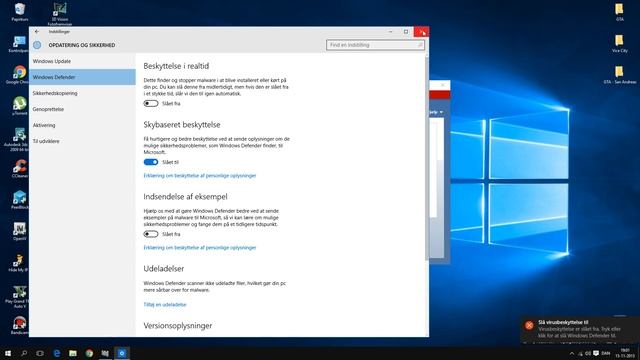640x360 pixels.
Task: Open the Bandicam desktop shortcut
Action: pos(19,325)
